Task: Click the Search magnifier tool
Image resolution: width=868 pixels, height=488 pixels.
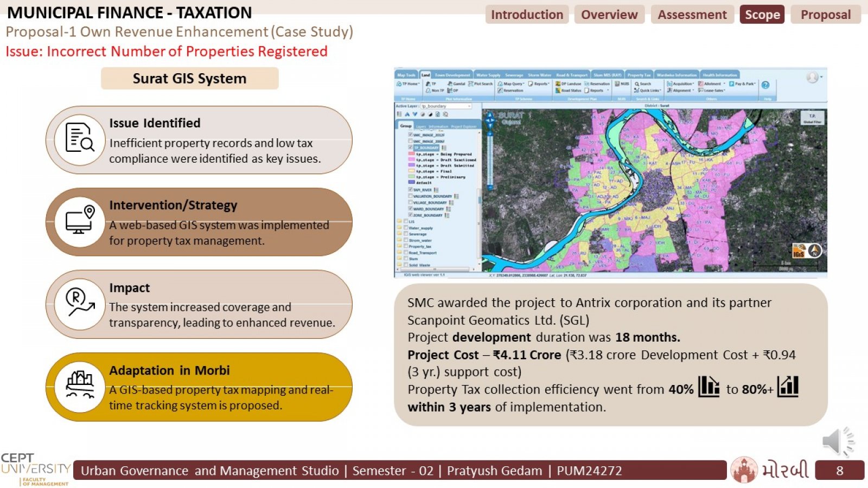Action: (643, 84)
